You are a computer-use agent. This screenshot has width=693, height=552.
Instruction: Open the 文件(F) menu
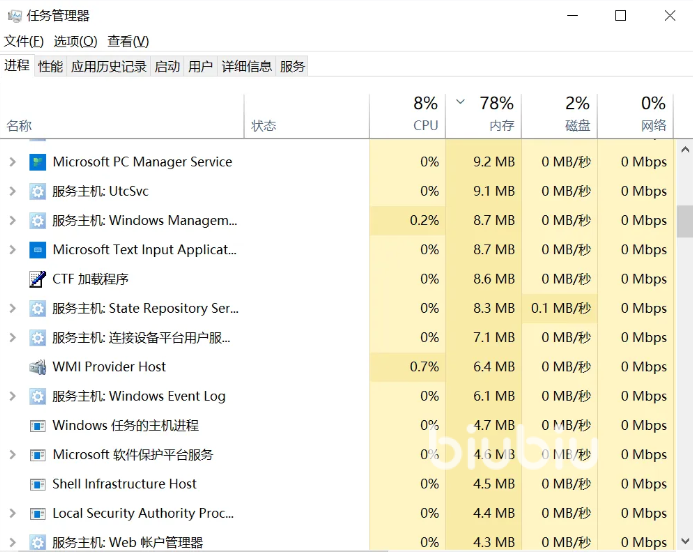[x=24, y=41]
